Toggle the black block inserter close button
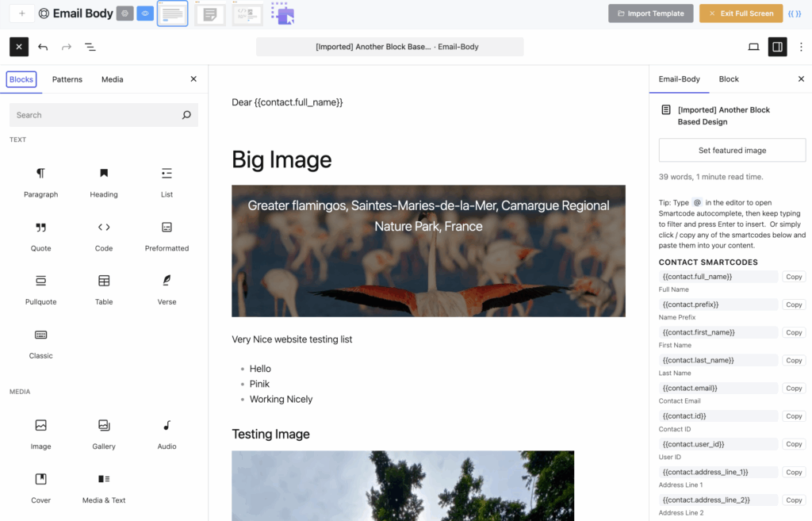Image resolution: width=812 pixels, height=521 pixels. pos(18,47)
